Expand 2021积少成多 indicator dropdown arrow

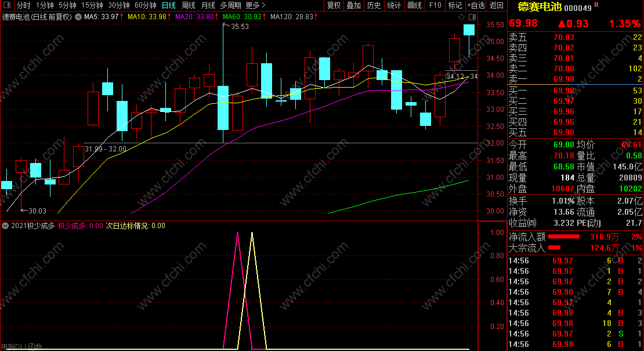coord(5,226)
